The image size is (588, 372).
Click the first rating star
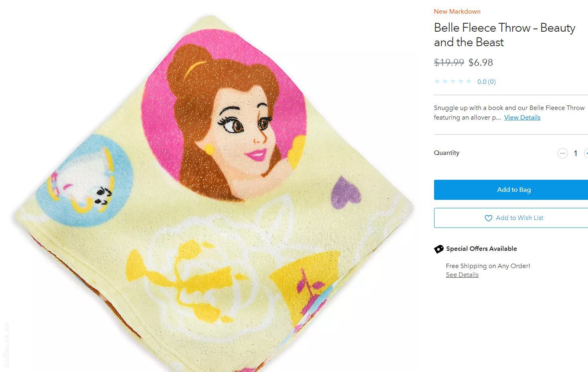click(x=437, y=81)
